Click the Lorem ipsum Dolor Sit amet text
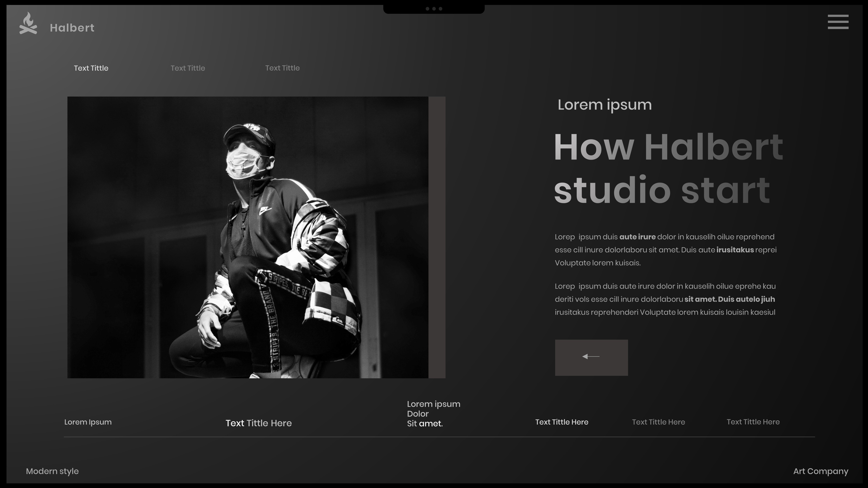868x488 pixels. (433, 414)
